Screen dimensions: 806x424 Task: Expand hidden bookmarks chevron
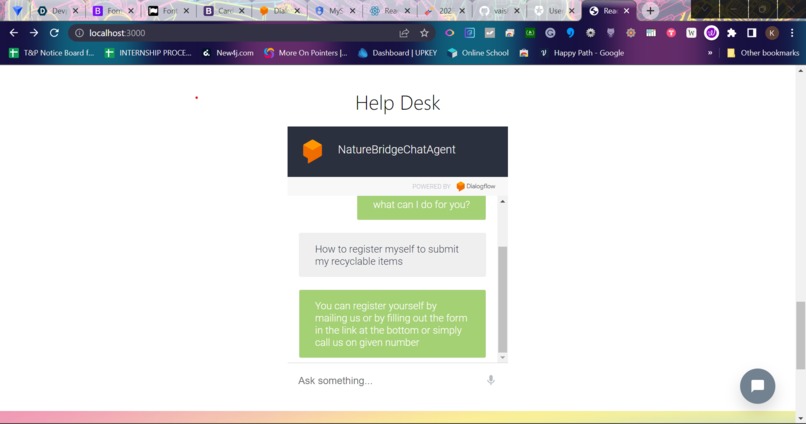coord(710,53)
